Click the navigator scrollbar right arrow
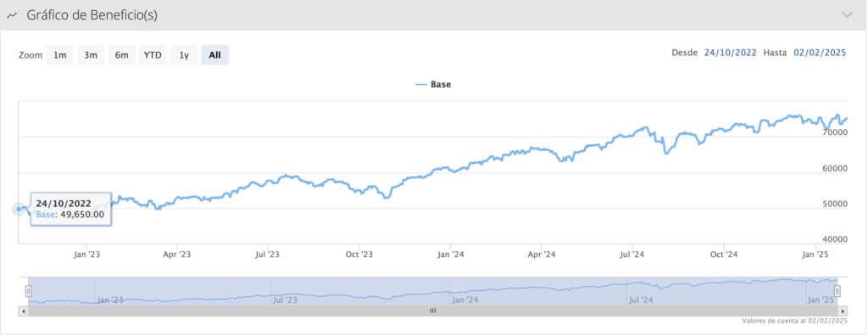 pos(843,311)
